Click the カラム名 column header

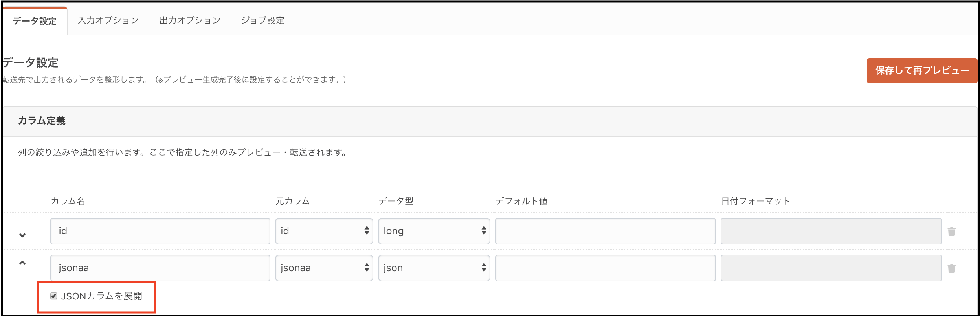[68, 201]
